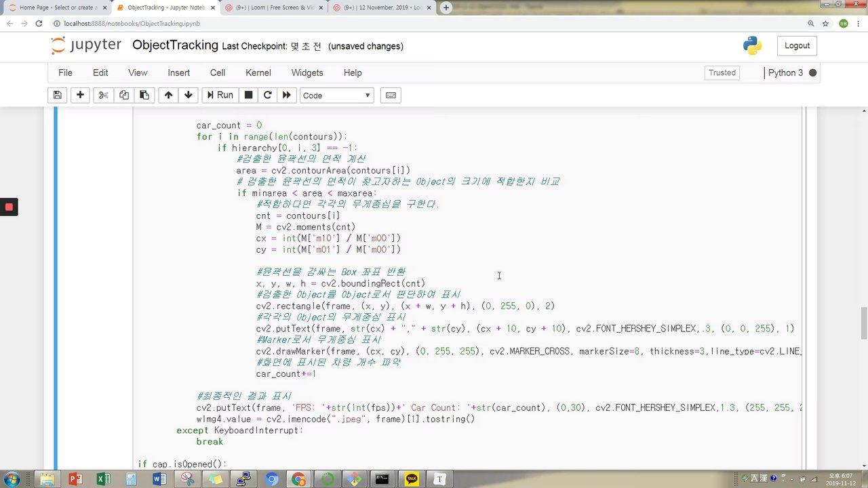Image resolution: width=868 pixels, height=488 pixels.
Task: Click the line 'car_count+=1'
Action: pos(286,374)
